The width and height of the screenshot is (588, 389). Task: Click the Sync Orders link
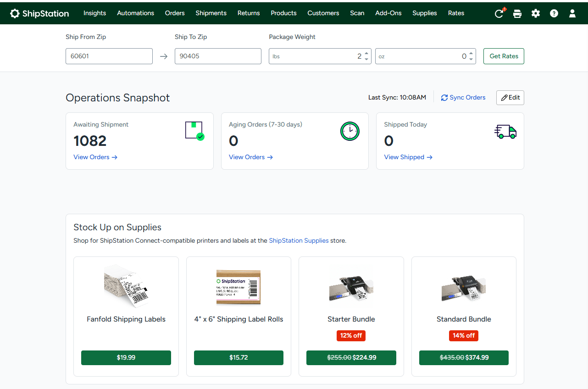tap(463, 98)
